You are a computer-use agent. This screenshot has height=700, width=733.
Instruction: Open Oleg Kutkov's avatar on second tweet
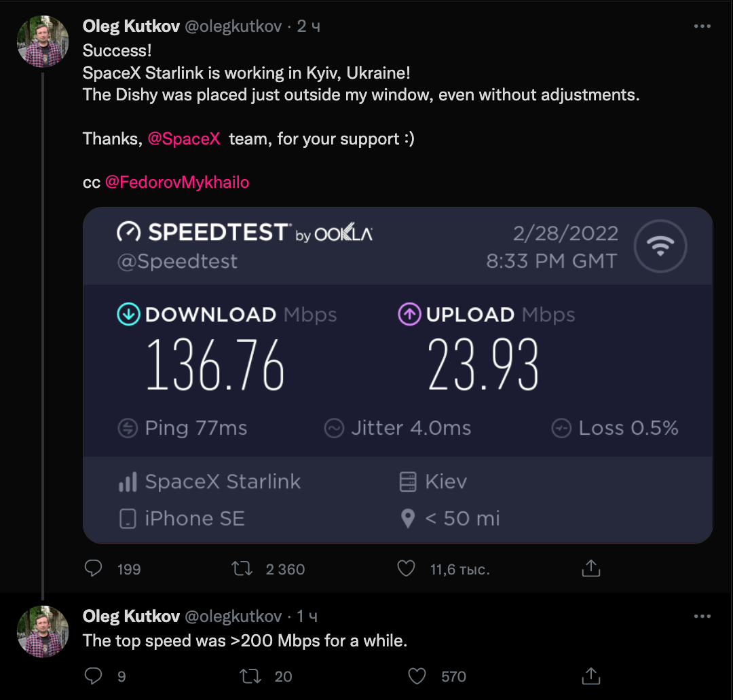(43, 631)
